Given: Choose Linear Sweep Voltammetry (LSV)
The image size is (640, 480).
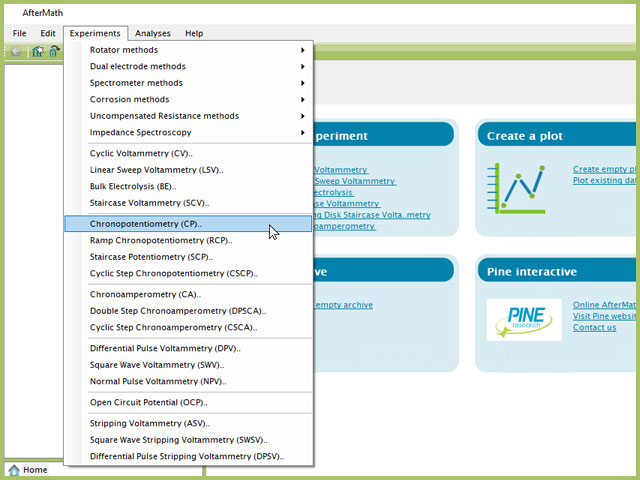Looking at the screenshot, I should (x=189, y=170).
